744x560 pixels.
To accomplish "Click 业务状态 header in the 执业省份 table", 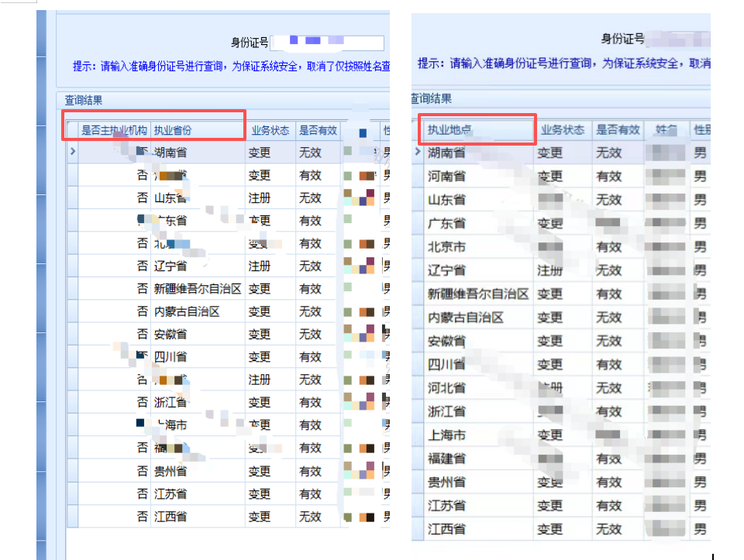I will [270, 130].
